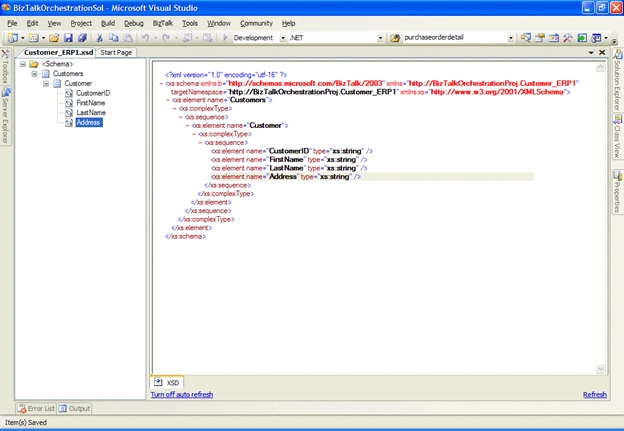Click the Cut scissors icon
Screen dimensions: 624x431
click(99, 38)
